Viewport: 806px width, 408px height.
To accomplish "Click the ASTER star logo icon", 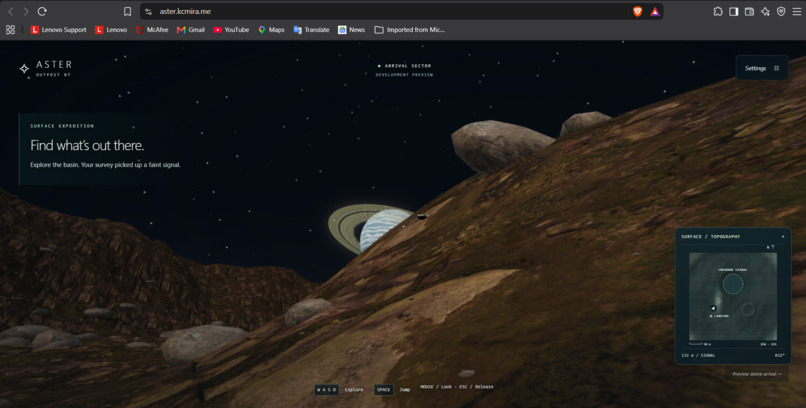I will pos(24,68).
